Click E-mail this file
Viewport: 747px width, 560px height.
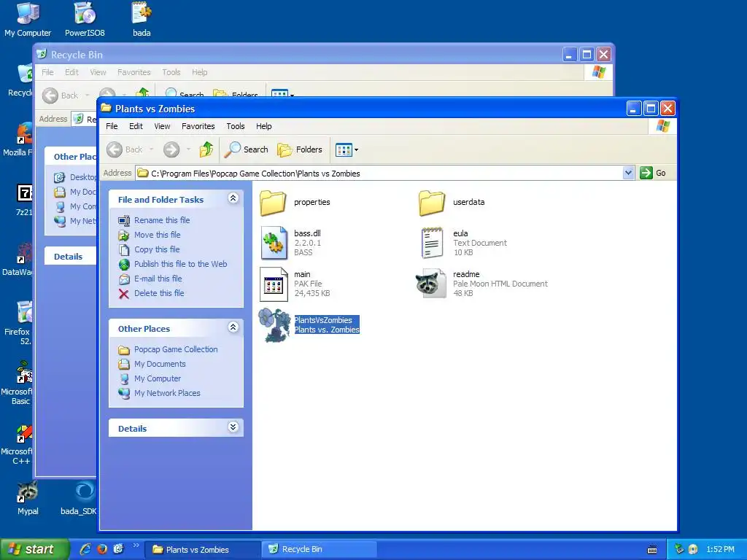click(x=158, y=279)
